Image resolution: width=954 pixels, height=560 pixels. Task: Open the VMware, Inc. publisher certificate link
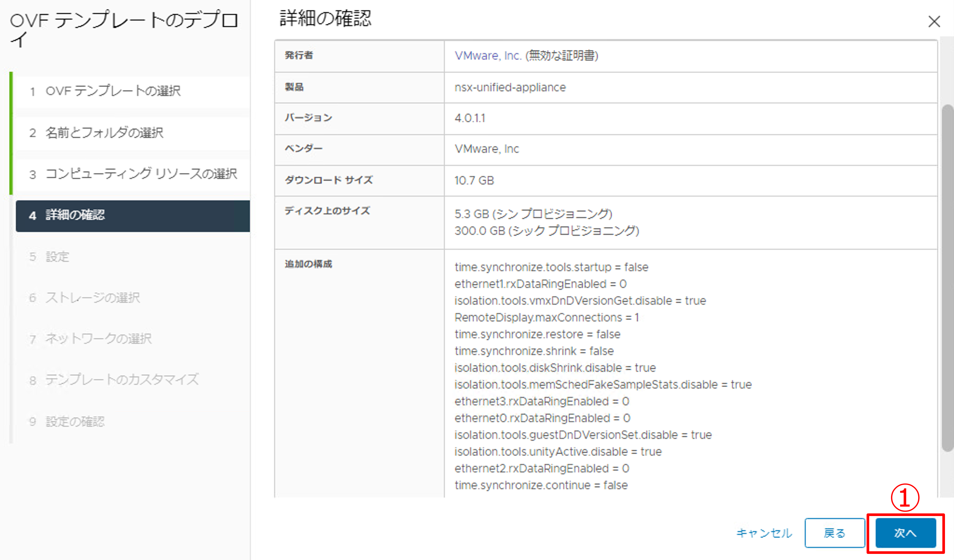point(488,56)
